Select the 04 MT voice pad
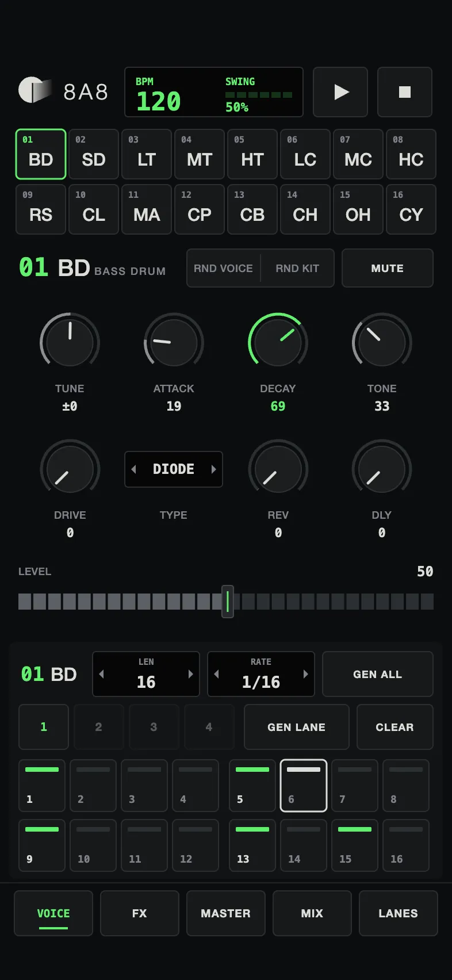 click(200, 154)
